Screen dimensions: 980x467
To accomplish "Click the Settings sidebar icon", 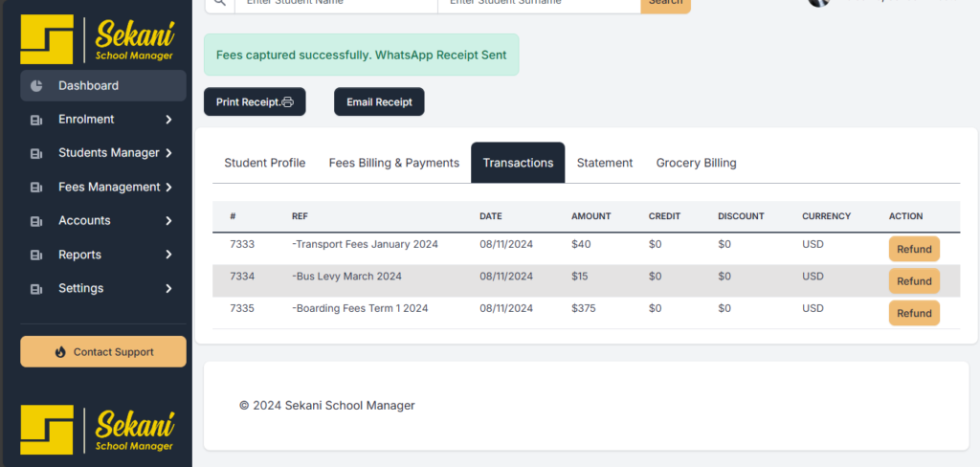I will coord(36,289).
